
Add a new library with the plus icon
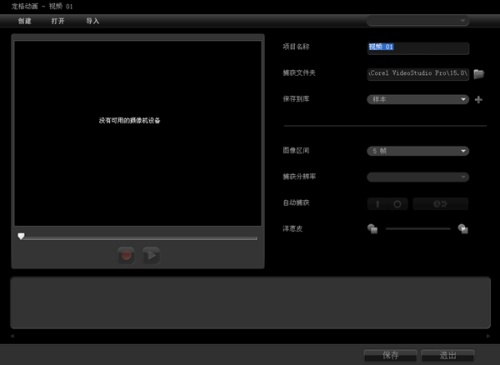click(x=479, y=99)
